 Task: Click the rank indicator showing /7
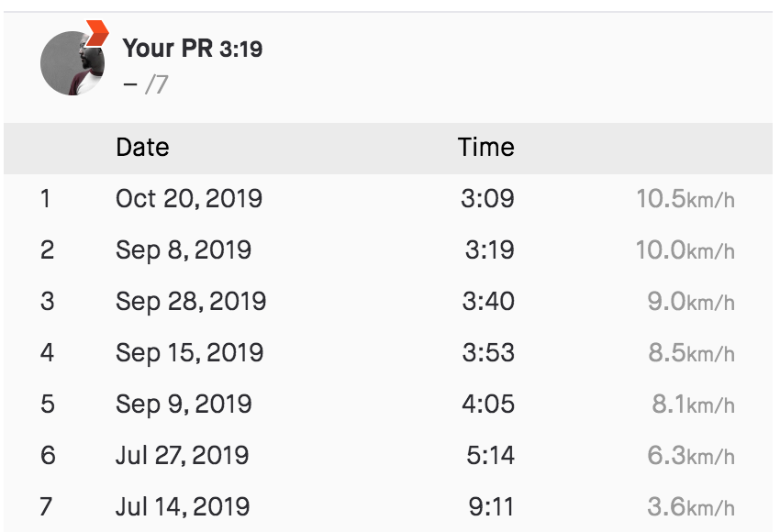coord(157,84)
